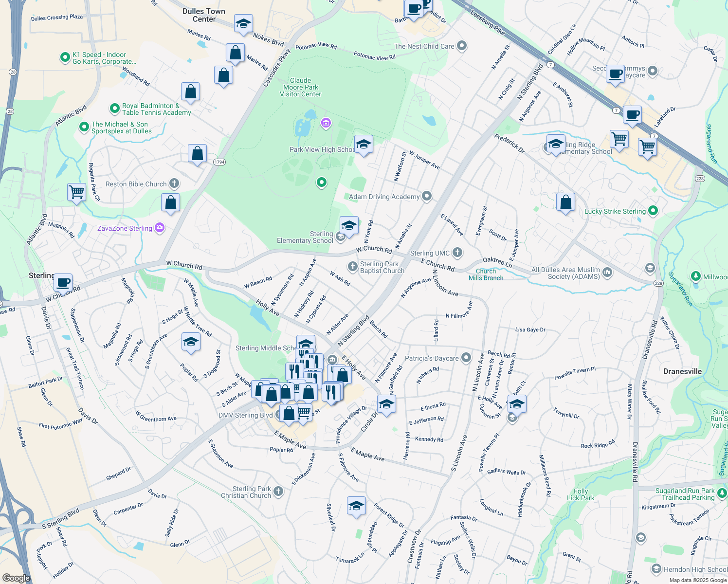Viewport: 728px width, 584px height.
Task: Open Claude Moore Park museum pin
Action: point(326,124)
